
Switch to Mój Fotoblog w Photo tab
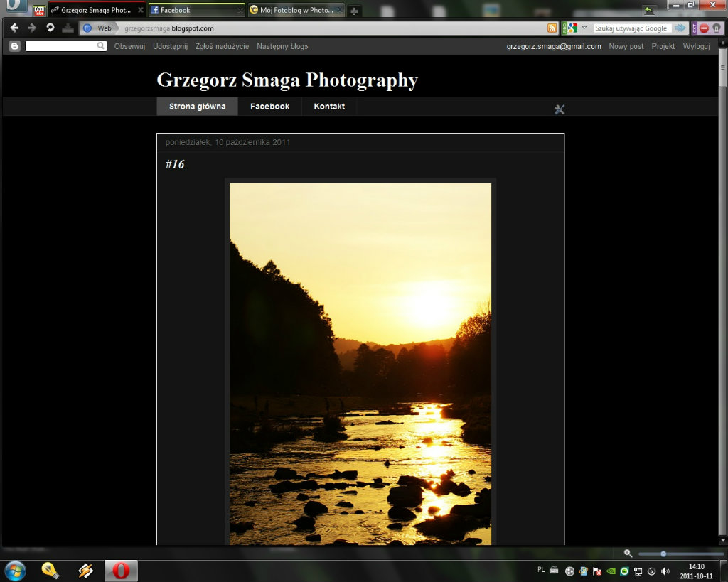[296, 10]
